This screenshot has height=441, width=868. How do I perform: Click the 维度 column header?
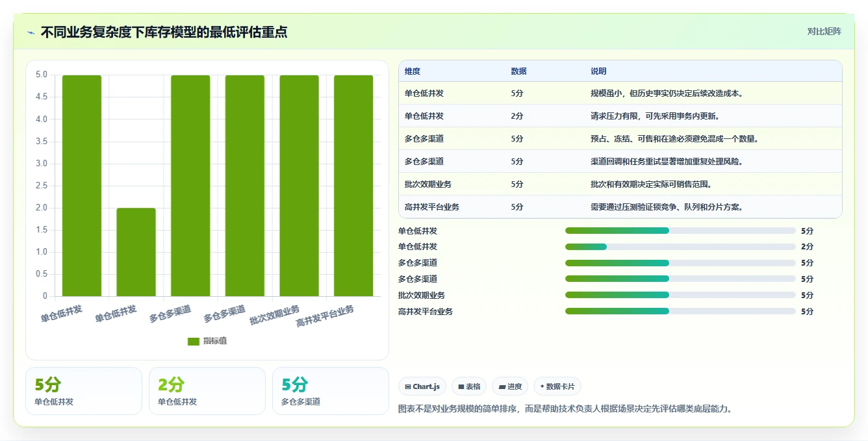click(x=413, y=71)
